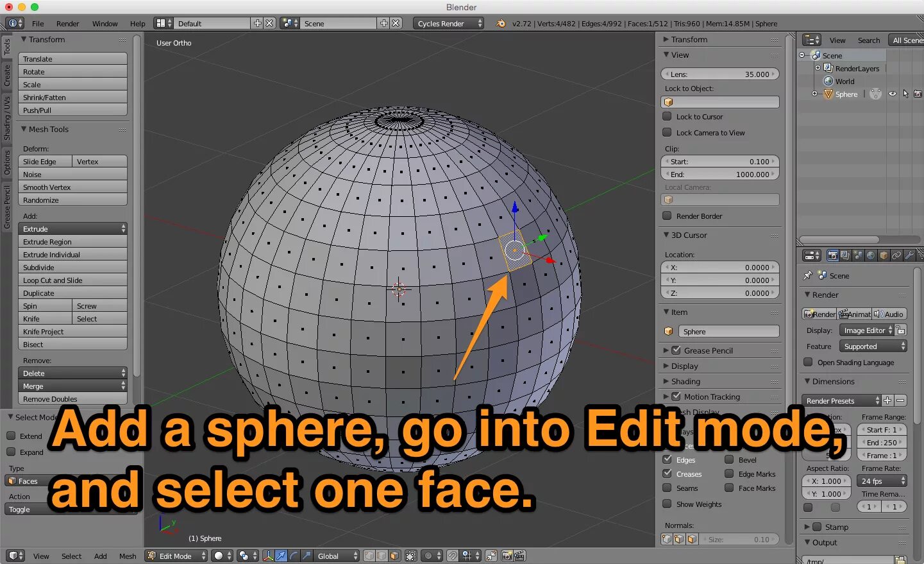Toggle the Motion Tracking checkbox

click(x=676, y=397)
